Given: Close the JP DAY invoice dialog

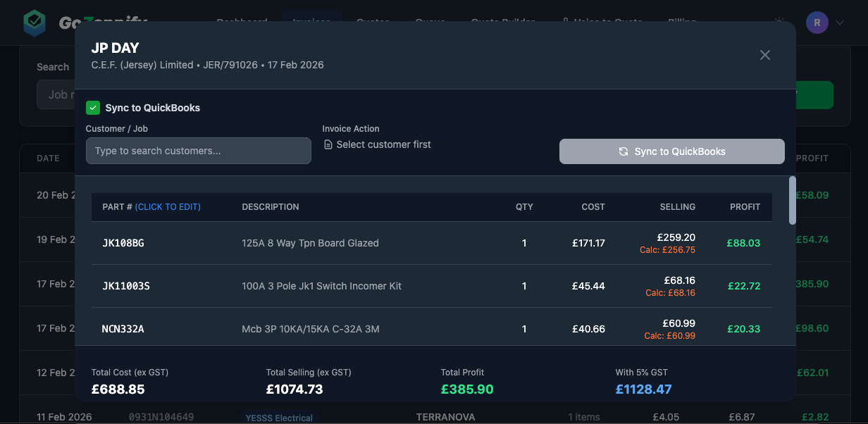Looking at the screenshot, I should click(765, 55).
